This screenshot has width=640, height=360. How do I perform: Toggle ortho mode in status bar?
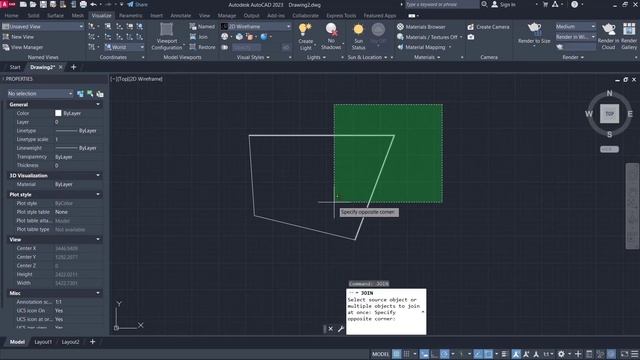pyautogui.click(x=434, y=354)
